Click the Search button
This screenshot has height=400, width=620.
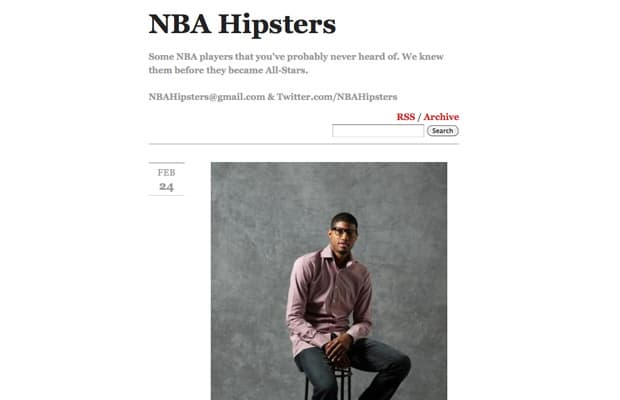[x=442, y=131]
